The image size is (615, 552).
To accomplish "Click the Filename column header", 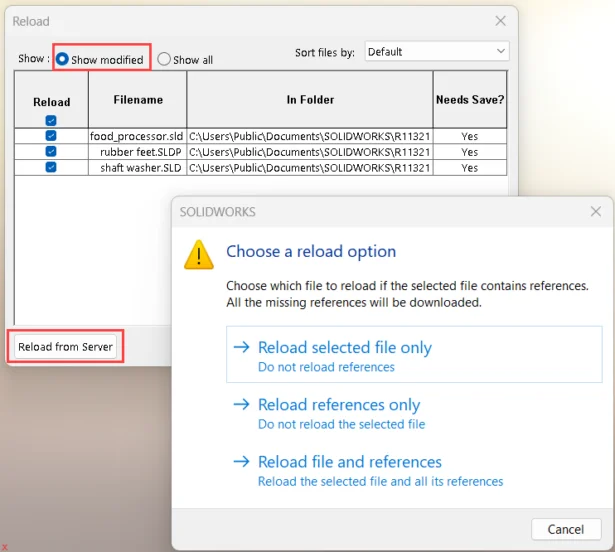I will (x=138, y=100).
